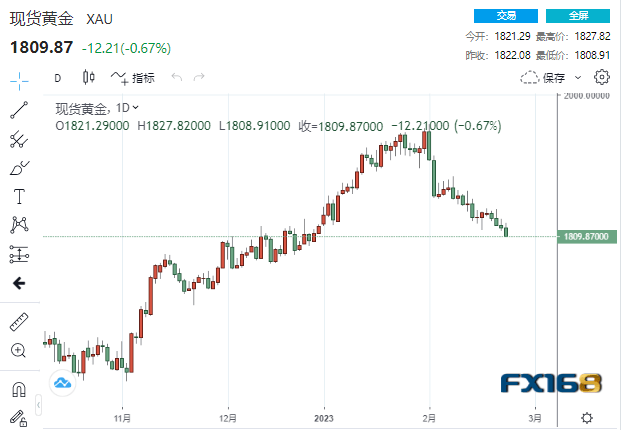This screenshot has height=430, width=623.
Task: Select the ruler measure tool
Action: tap(18, 322)
